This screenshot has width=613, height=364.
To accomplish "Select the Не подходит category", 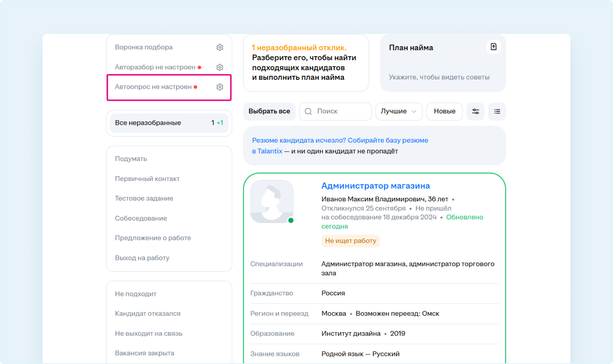I will coord(135,294).
